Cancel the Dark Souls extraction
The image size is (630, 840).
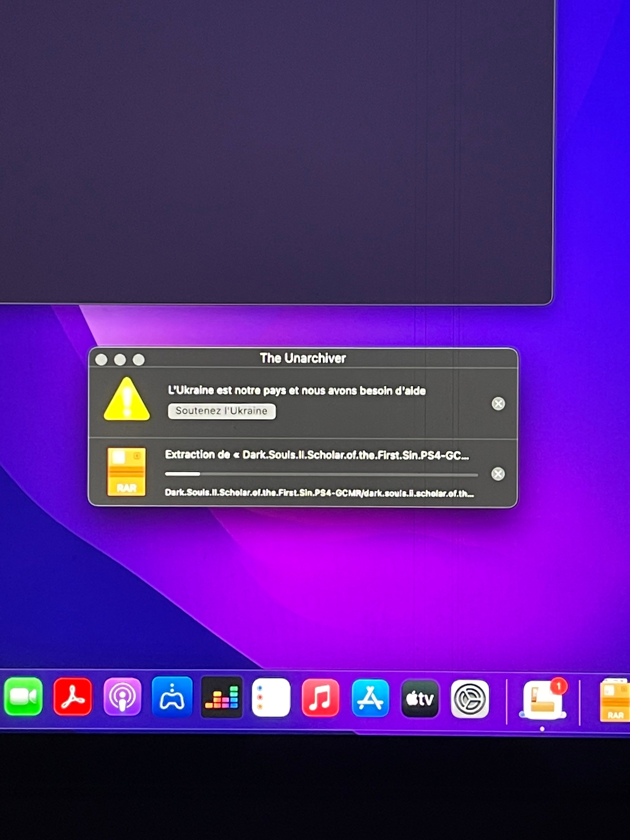(498, 474)
